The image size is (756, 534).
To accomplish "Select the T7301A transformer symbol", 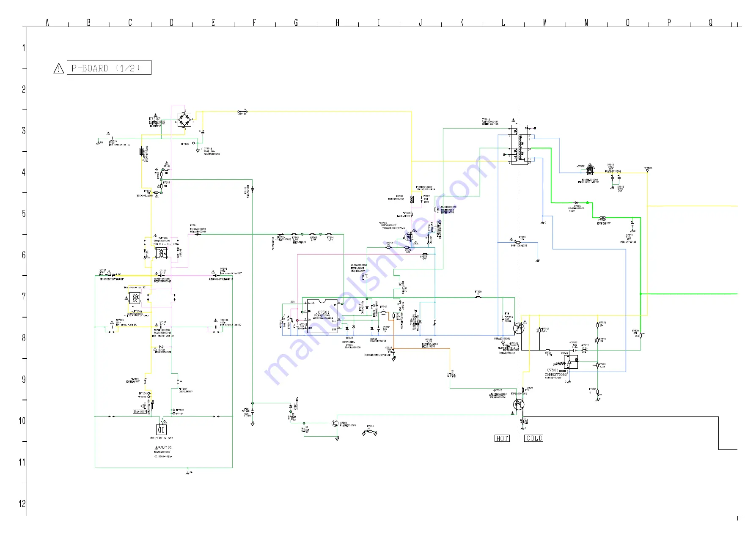I will point(519,145).
